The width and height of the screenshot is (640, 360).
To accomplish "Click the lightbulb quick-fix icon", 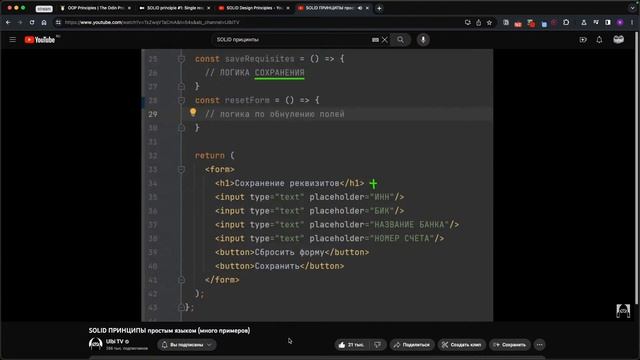I will (193, 112).
